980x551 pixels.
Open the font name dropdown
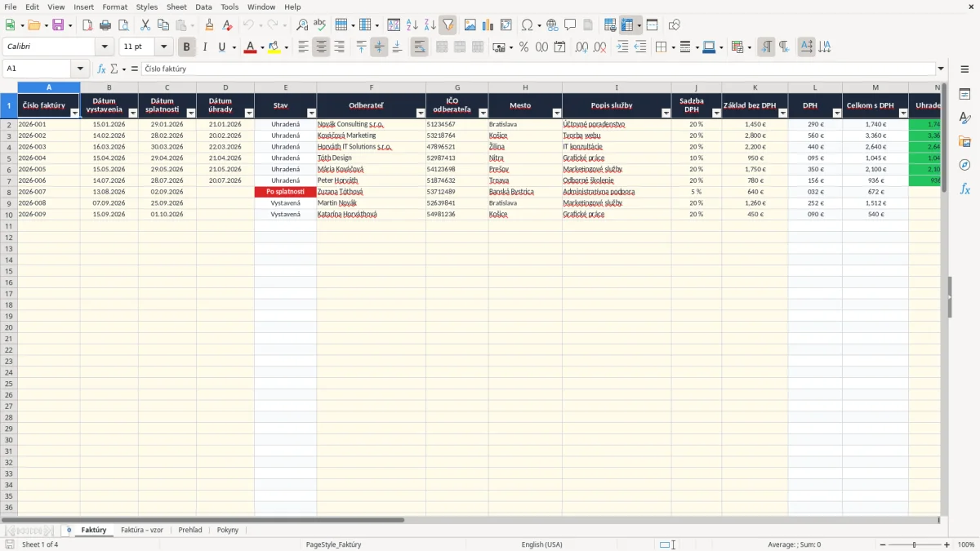pos(104,47)
